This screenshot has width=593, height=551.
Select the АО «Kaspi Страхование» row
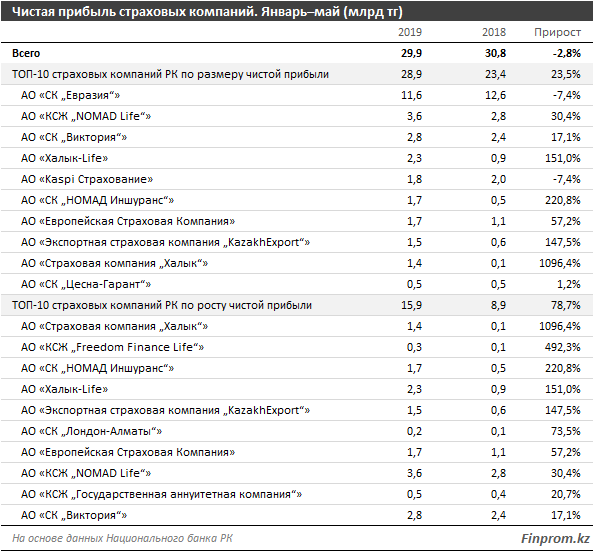point(296,179)
